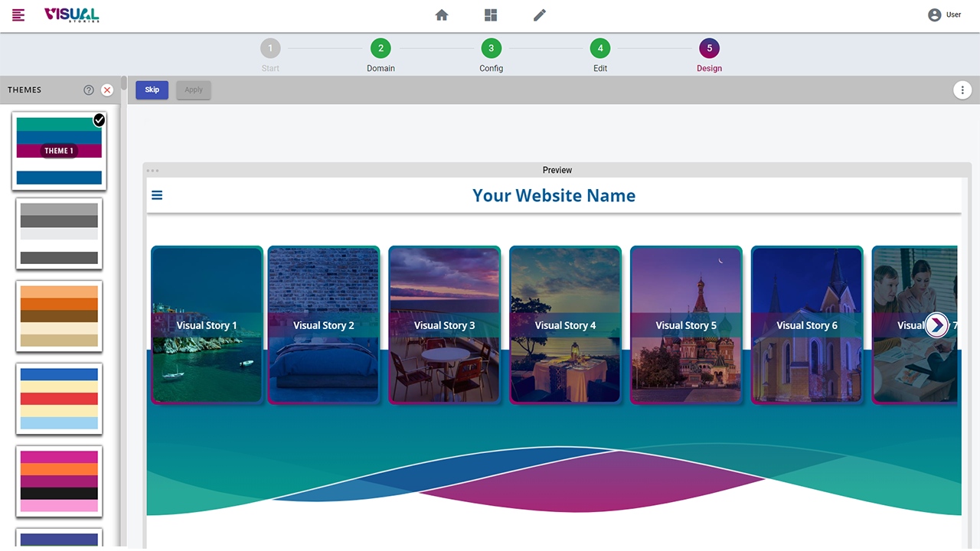Choose the blue, red and yellow theme

pos(59,399)
